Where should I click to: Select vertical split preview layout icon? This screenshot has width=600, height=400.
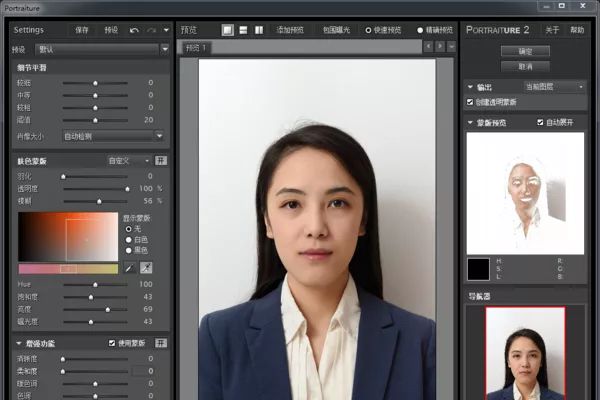259,30
